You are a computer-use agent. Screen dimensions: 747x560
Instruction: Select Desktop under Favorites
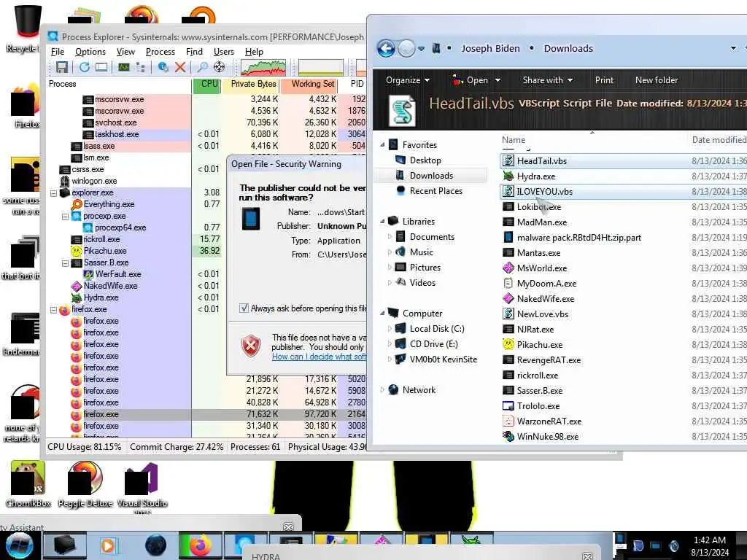pyautogui.click(x=425, y=160)
